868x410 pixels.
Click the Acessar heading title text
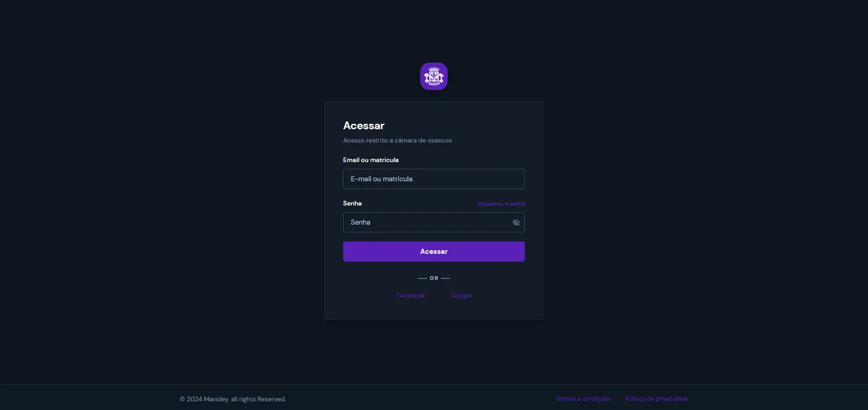(364, 126)
